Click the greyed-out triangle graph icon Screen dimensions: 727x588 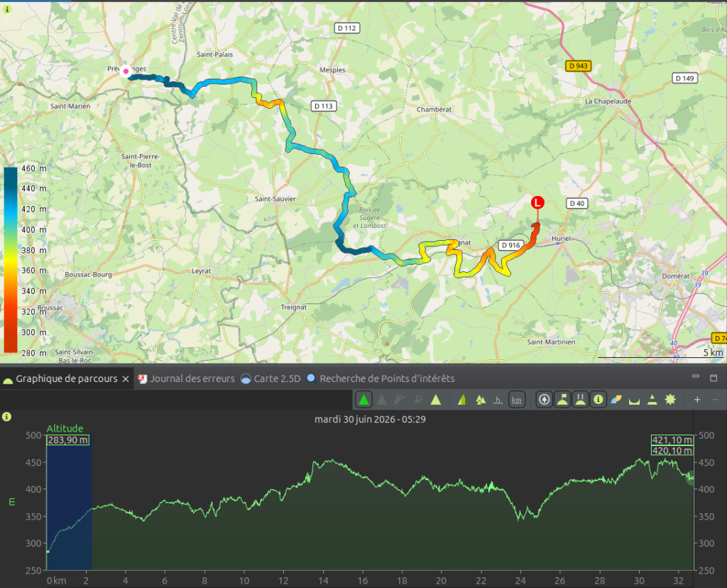coord(381,399)
